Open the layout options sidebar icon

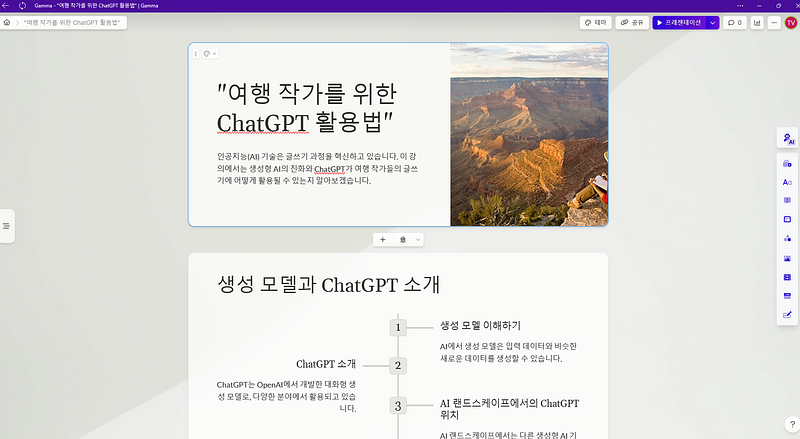(x=787, y=220)
